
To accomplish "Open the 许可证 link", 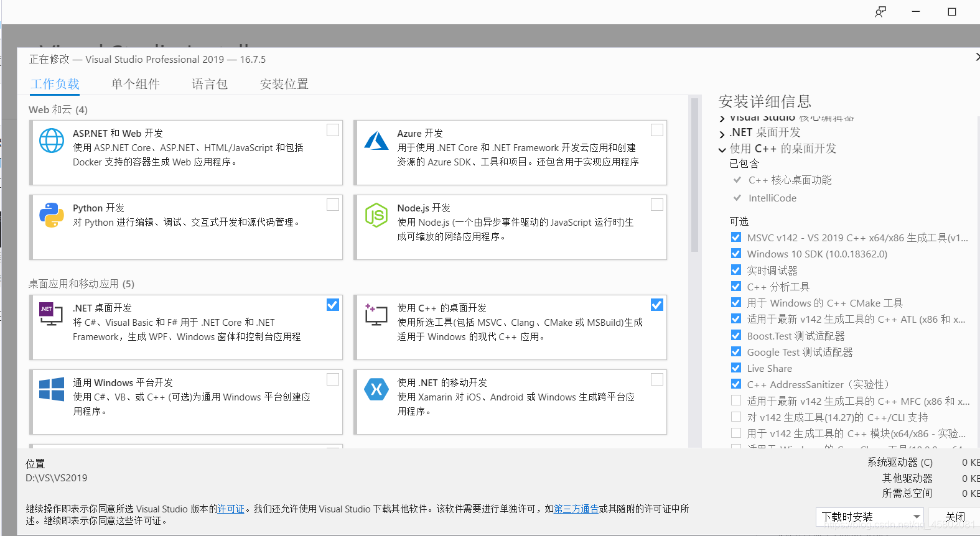I will (231, 509).
